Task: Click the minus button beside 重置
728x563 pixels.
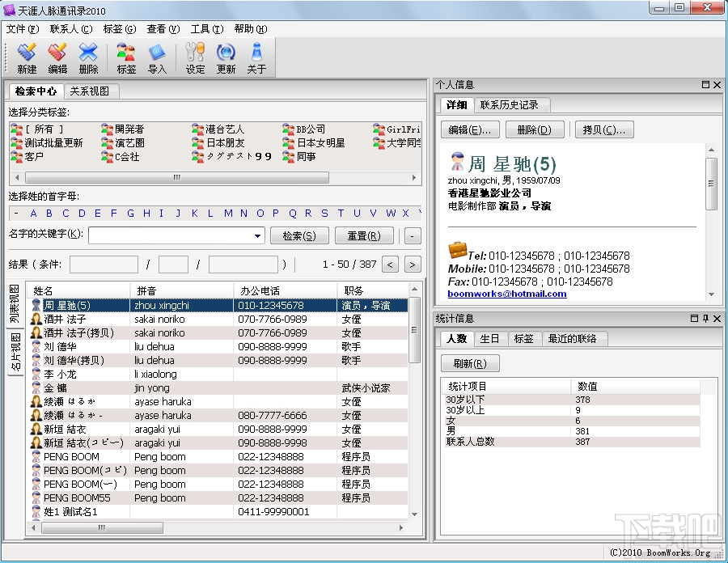Action: tap(413, 235)
